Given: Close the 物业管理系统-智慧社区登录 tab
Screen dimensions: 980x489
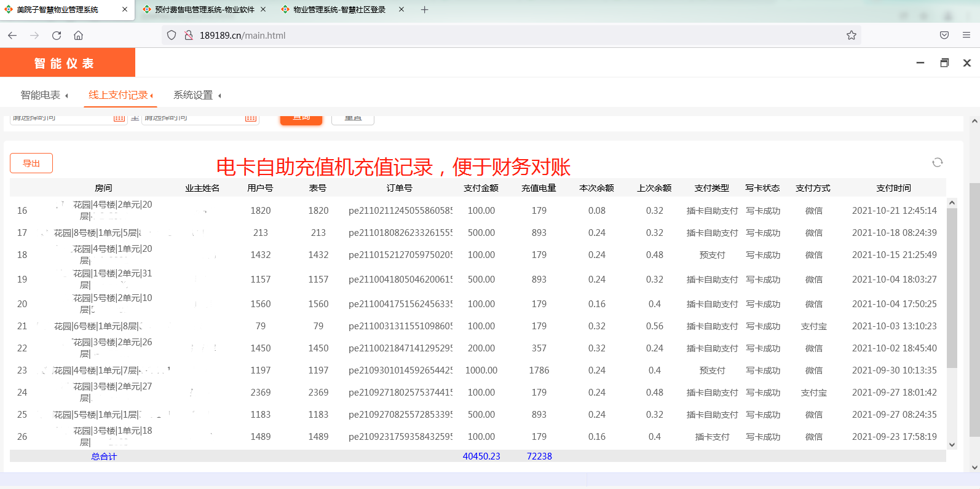Looking at the screenshot, I should tap(401, 10).
